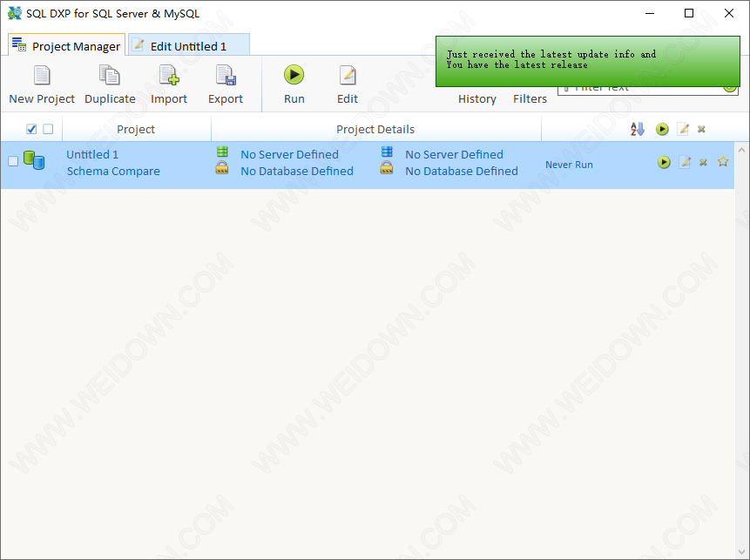Open the History view
This screenshot has height=560, width=750.
pyautogui.click(x=476, y=98)
